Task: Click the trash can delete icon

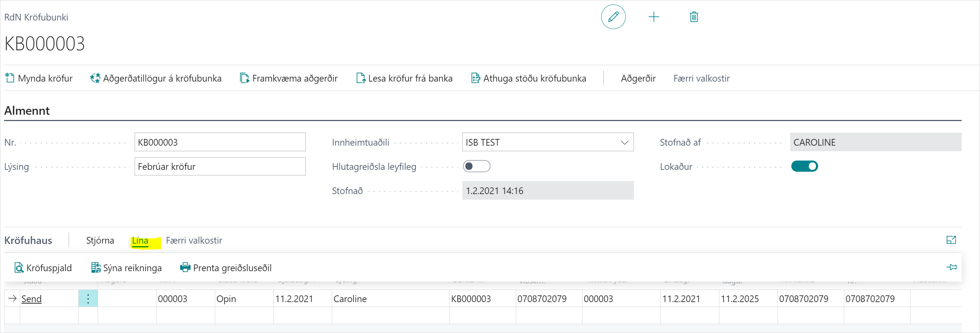Action: click(x=694, y=17)
